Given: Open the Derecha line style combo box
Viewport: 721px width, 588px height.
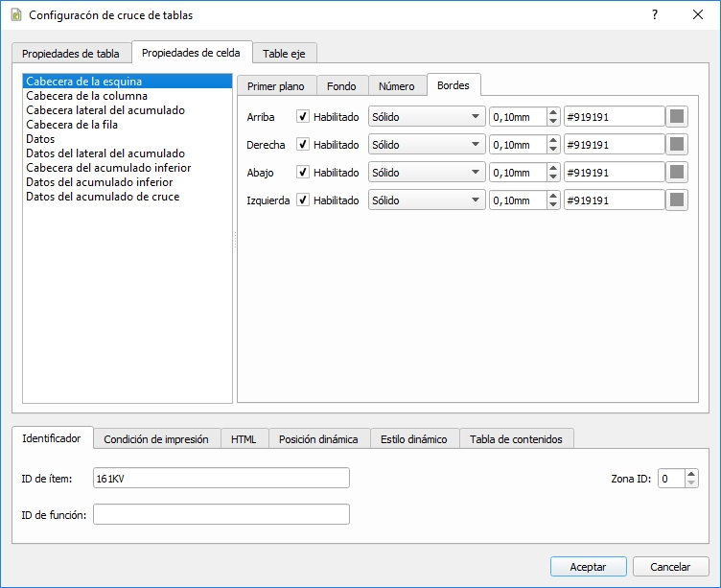Looking at the screenshot, I should pos(427,145).
